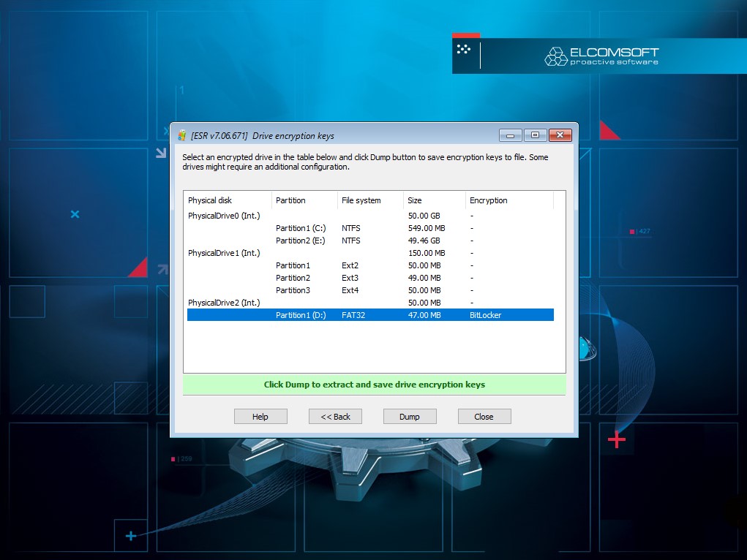
Task: Select the PhysicalDrive1 (Int.) row
Action: [224, 253]
